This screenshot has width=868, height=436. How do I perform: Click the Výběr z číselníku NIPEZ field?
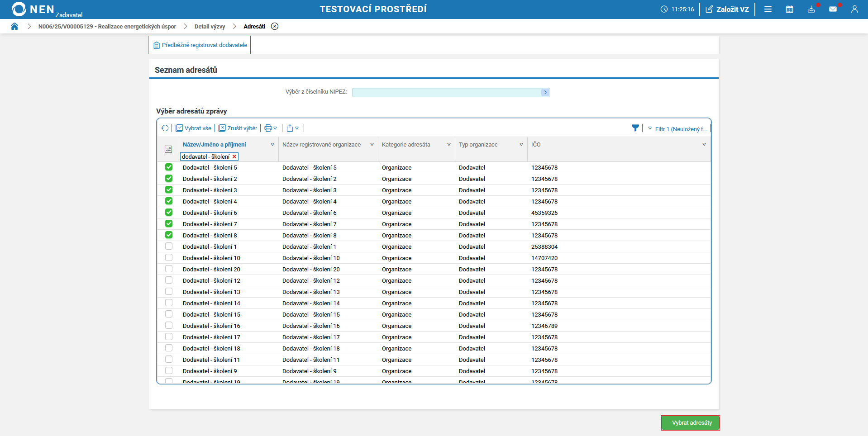(x=446, y=92)
